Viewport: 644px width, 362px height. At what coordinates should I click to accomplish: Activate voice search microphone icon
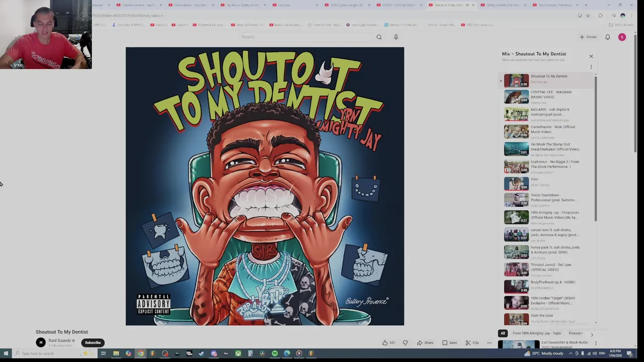(x=396, y=37)
